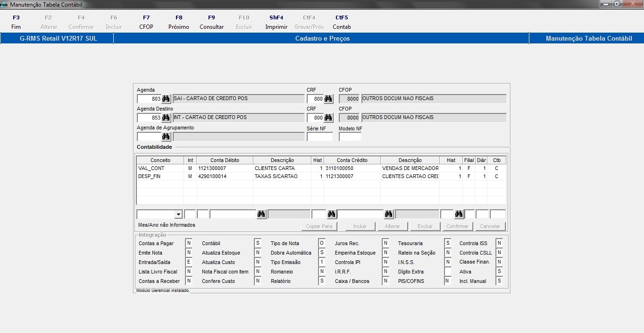
Task: Click the empty Agenda de Agrupamento code field
Action: (x=149, y=137)
